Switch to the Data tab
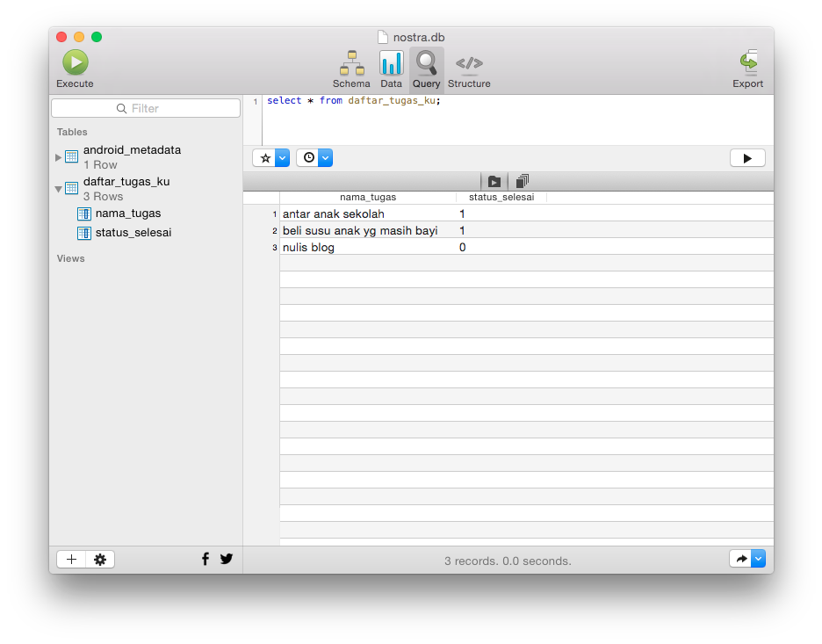The width and height of the screenshot is (822, 644). tap(391, 69)
